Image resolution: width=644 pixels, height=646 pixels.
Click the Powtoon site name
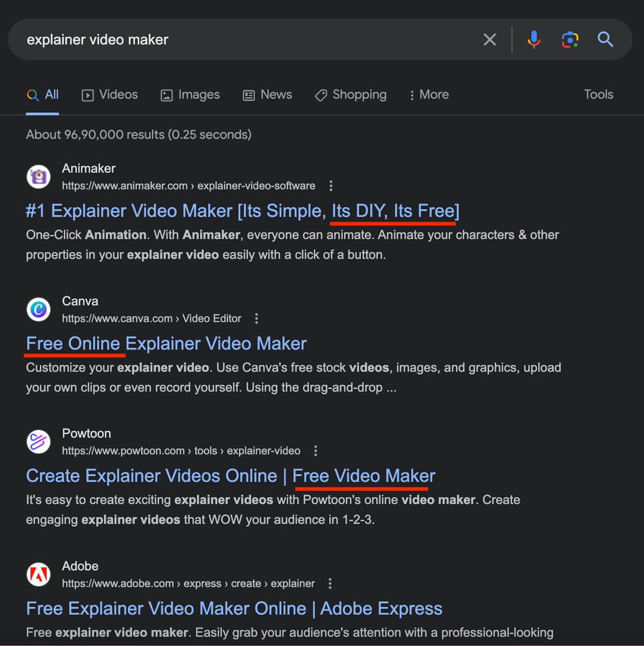pyautogui.click(x=86, y=433)
